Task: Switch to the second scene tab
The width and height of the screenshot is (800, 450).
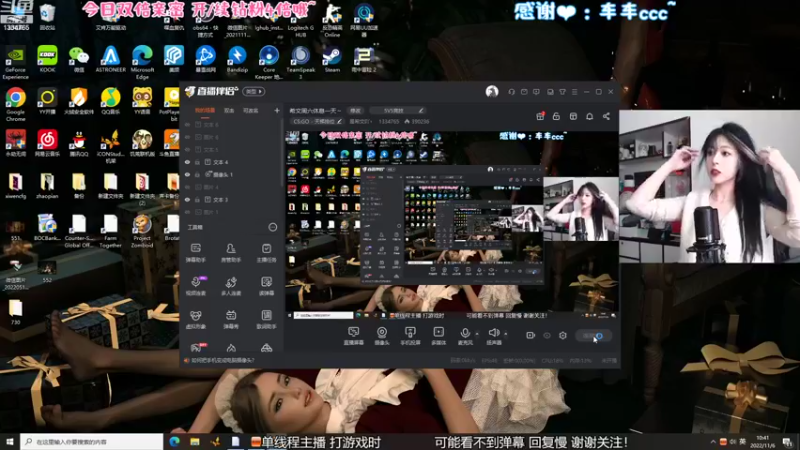Action: pos(229,110)
